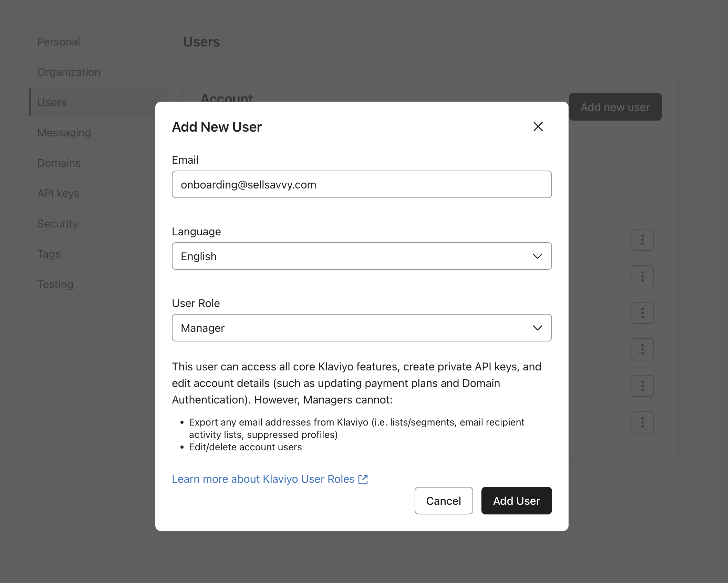
Task: Go to Security settings in sidebar
Action: point(58,224)
